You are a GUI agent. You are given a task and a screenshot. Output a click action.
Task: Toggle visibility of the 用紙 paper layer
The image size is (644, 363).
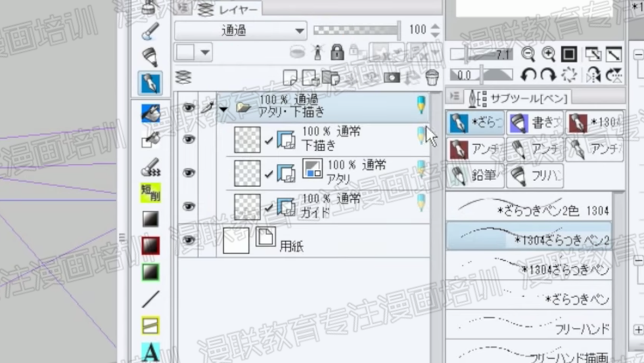point(189,240)
